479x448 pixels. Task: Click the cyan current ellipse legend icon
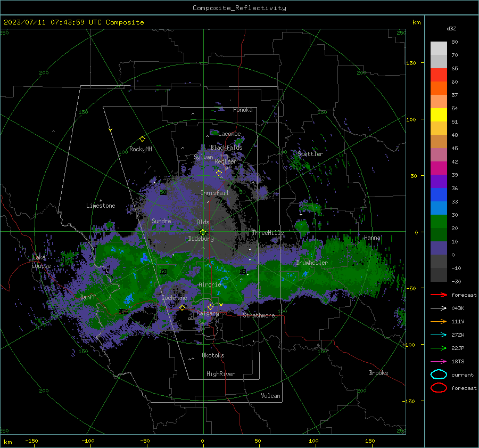pos(439,374)
